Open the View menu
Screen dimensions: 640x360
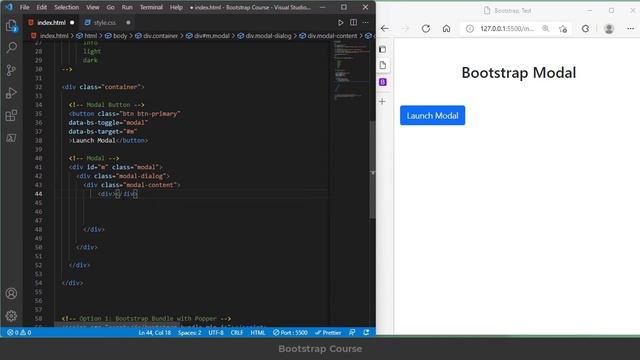coord(93,7)
